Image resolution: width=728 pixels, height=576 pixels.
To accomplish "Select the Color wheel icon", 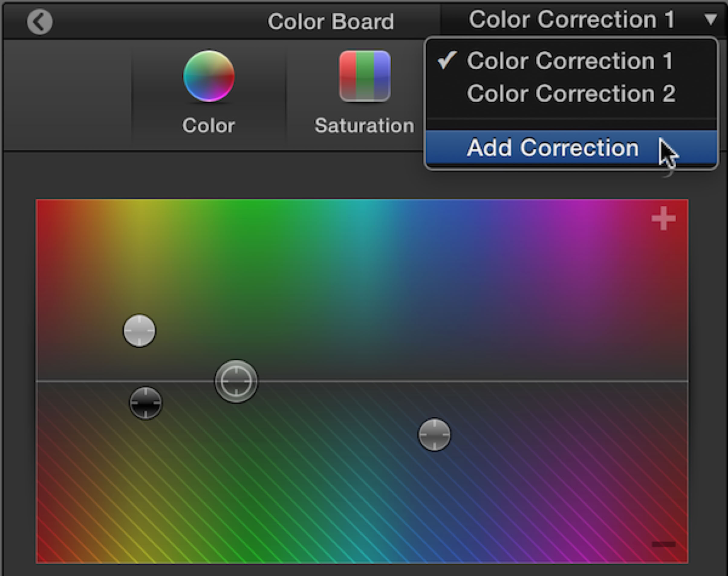I will (209, 76).
